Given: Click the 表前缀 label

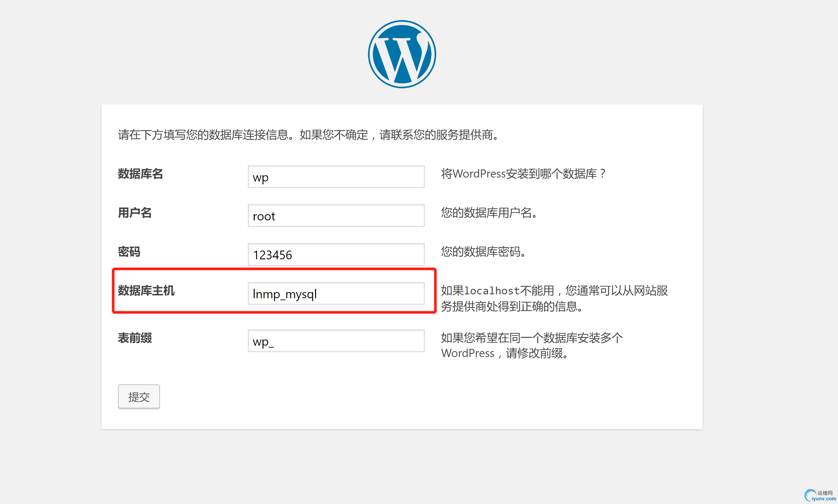Looking at the screenshot, I should (134, 338).
